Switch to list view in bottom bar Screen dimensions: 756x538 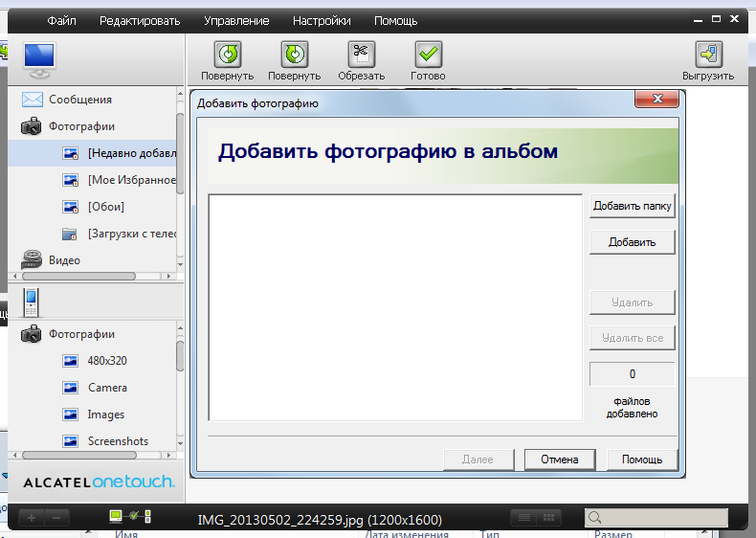coord(523,518)
